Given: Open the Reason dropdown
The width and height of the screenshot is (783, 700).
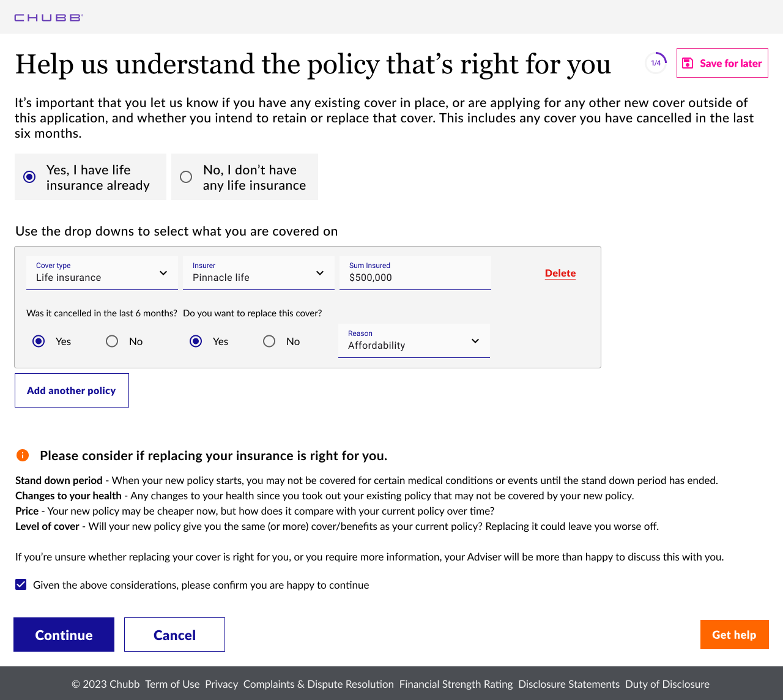Looking at the screenshot, I should 414,341.
